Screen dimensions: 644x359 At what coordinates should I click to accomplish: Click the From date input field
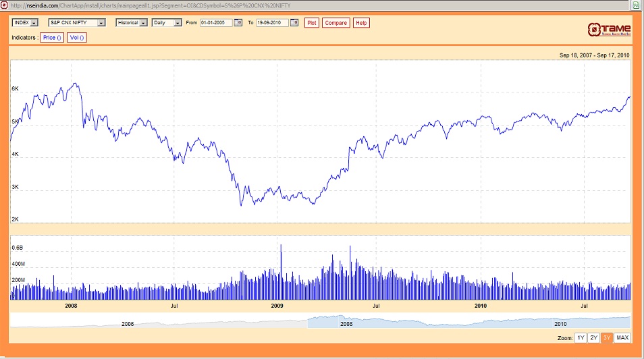pos(216,23)
